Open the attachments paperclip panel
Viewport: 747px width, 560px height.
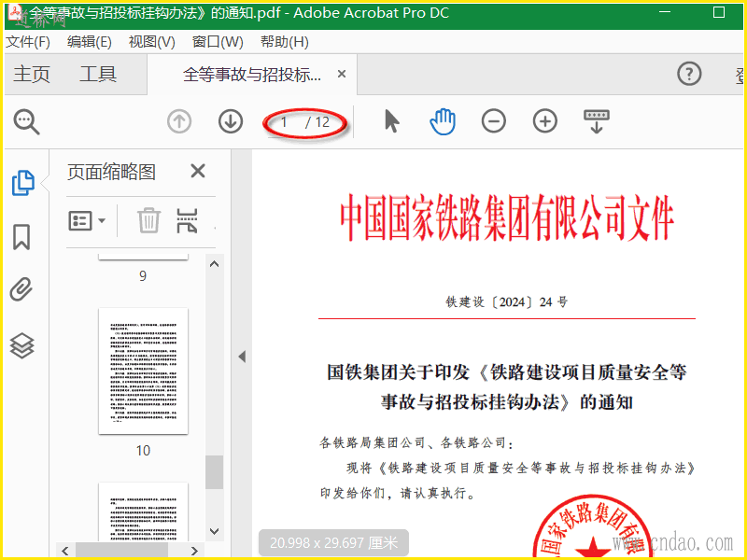pyautogui.click(x=21, y=289)
